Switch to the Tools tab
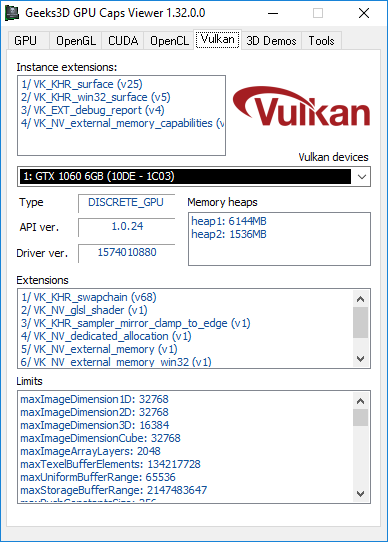Screen dimensions: 388x542 (321, 41)
